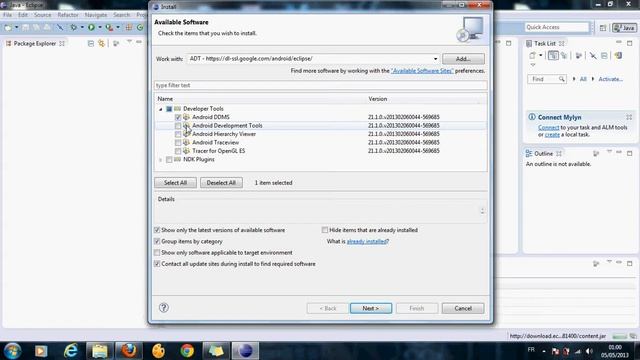Click the New Task icon in Task List

[x=532, y=56]
